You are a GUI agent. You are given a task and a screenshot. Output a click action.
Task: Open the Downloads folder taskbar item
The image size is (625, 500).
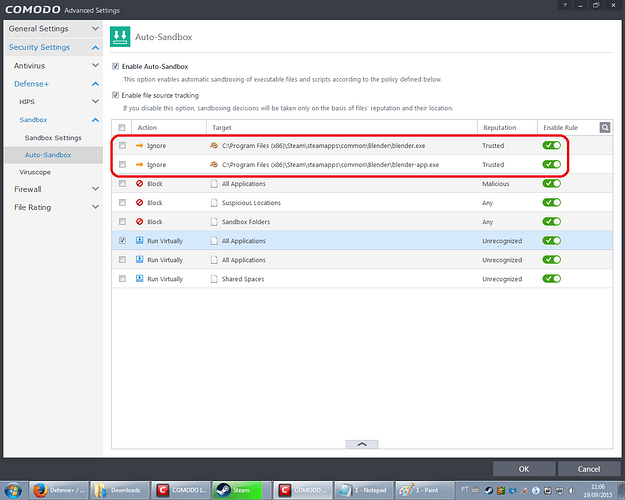click(119, 490)
